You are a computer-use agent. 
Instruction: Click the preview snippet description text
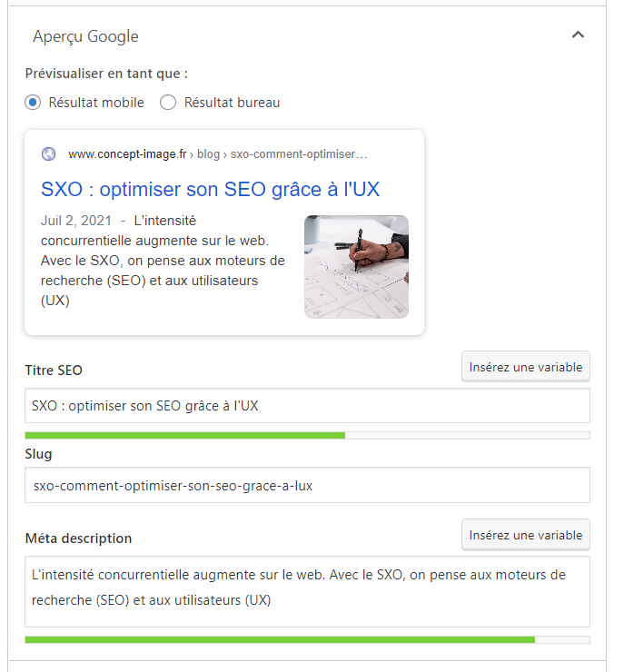[163, 261]
